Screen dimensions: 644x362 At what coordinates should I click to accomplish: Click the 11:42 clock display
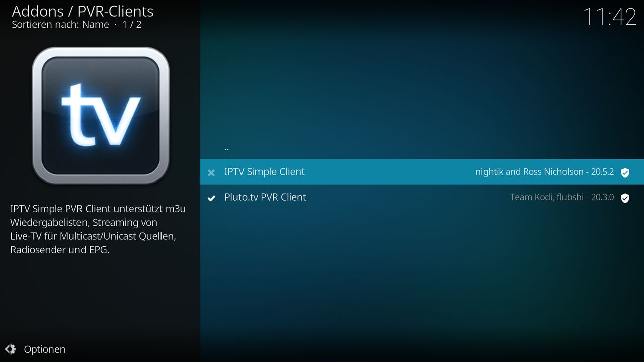coord(610,17)
